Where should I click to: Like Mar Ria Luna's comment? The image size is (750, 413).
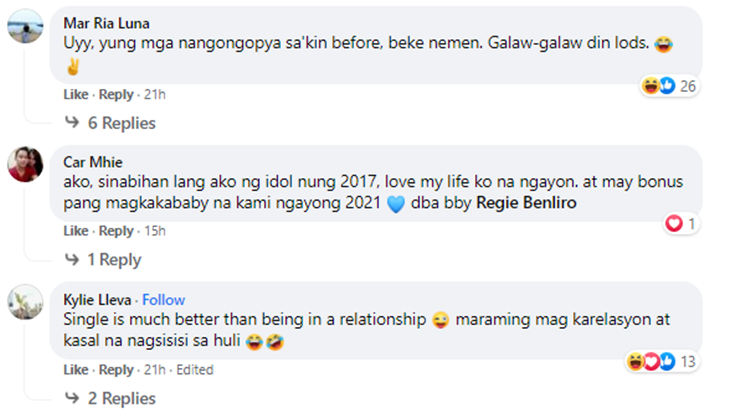pos(76,94)
